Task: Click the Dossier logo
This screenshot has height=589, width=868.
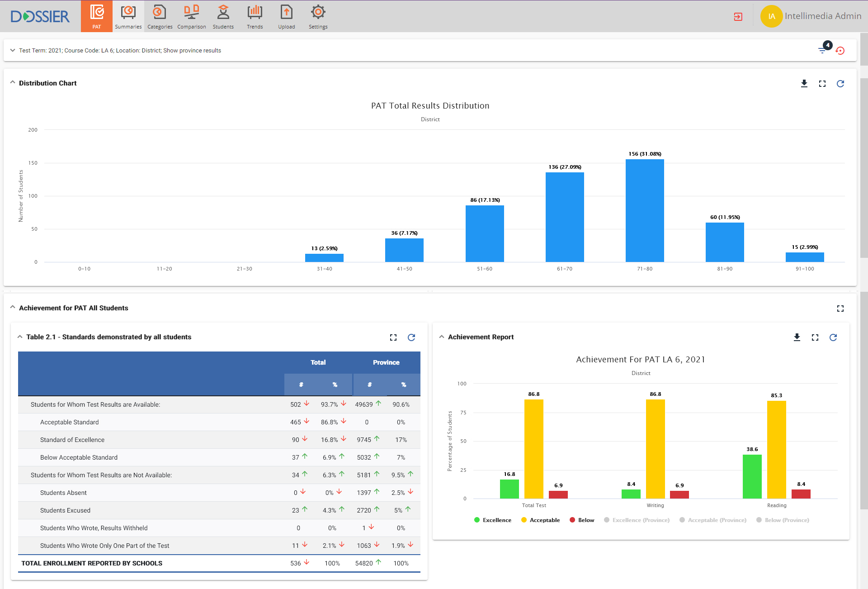Action: [x=40, y=16]
